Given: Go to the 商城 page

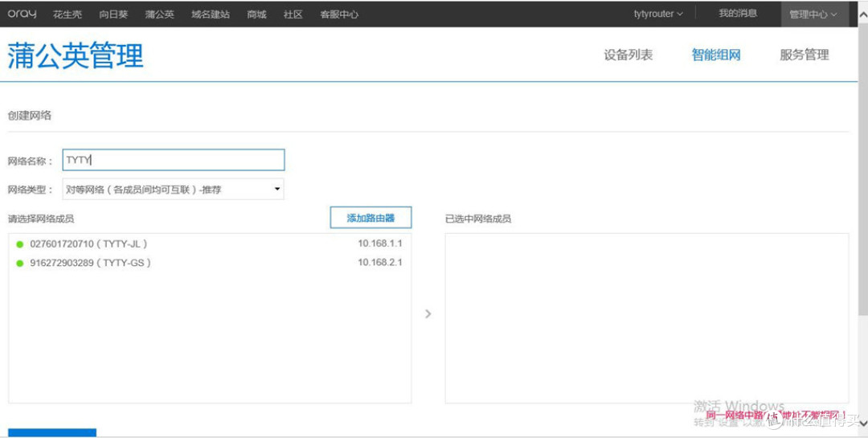Looking at the screenshot, I should tap(256, 14).
